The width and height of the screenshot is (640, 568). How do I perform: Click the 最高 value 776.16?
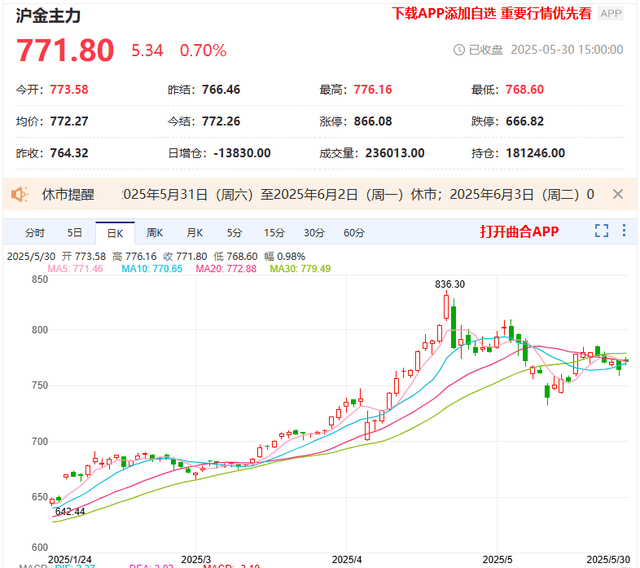click(x=373, y=89)
